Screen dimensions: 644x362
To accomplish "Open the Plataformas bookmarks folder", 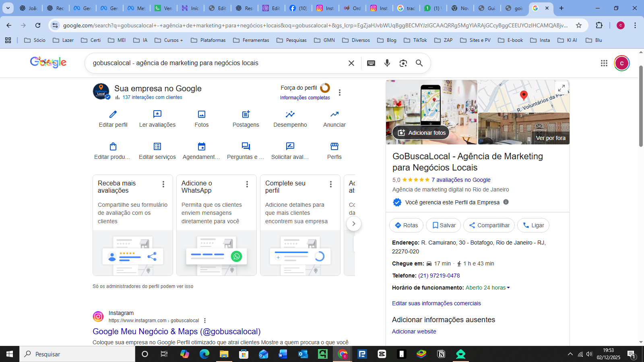I will (x=208, y=40).
